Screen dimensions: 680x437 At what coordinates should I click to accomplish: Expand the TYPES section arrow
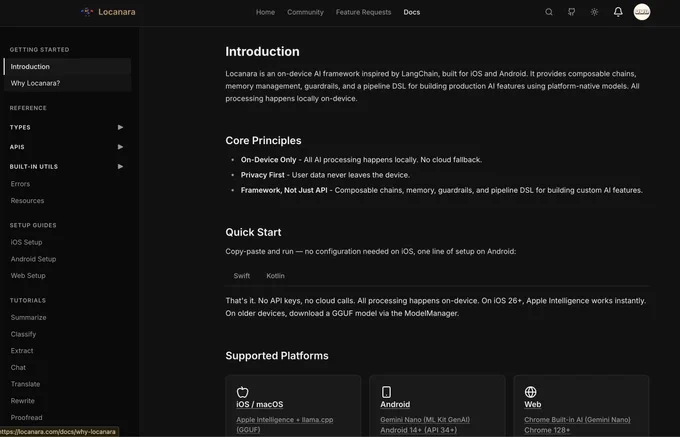click(120, 127)
